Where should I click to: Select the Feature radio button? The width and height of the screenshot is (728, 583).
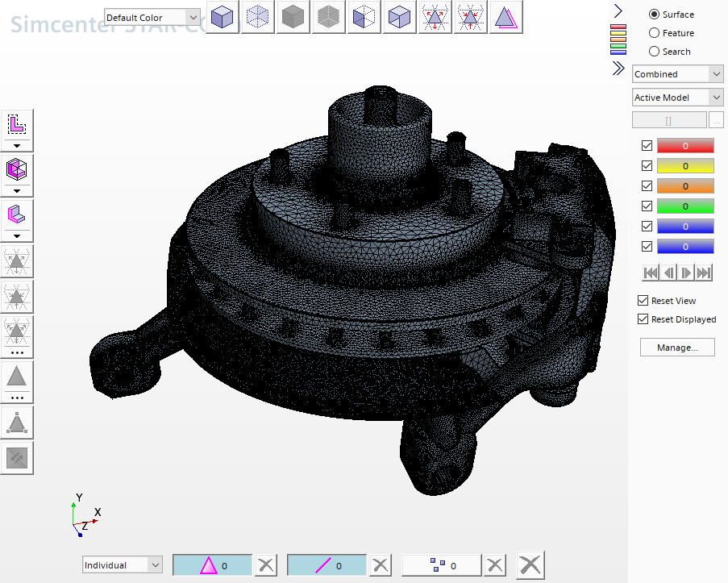click(x=654, y=33)
